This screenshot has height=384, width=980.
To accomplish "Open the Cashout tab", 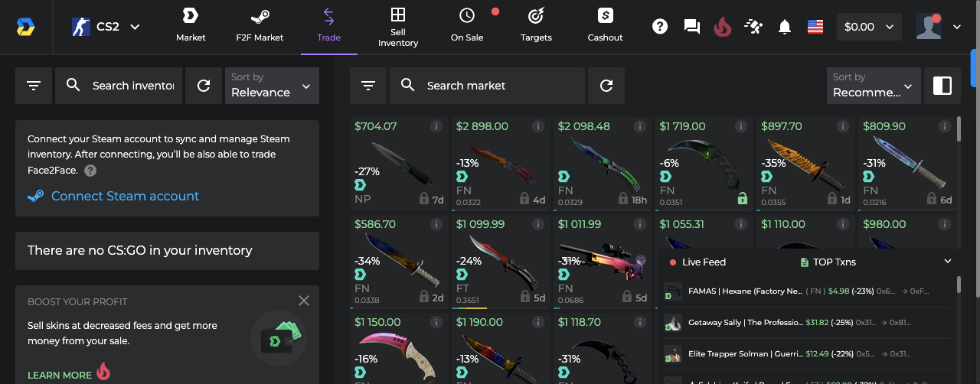I will [x=605, y=26].
